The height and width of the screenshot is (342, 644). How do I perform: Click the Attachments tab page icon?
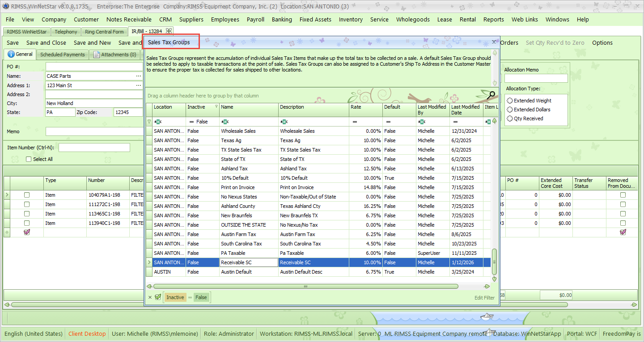pos(97,55)
